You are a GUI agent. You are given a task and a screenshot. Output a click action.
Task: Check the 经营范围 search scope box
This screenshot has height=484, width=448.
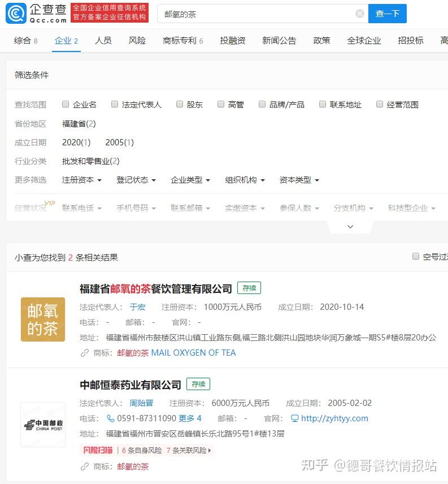coord(380,104)
